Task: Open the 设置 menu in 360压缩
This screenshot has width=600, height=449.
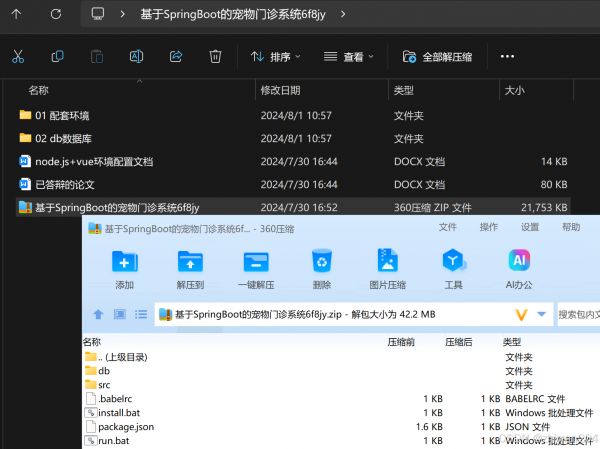Action: tap(530, 227)
